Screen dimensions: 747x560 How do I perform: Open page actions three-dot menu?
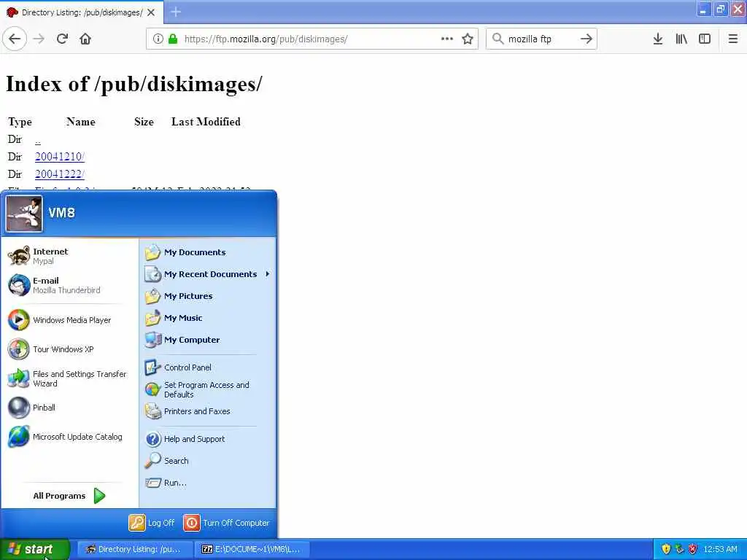[x=447, y=39]
